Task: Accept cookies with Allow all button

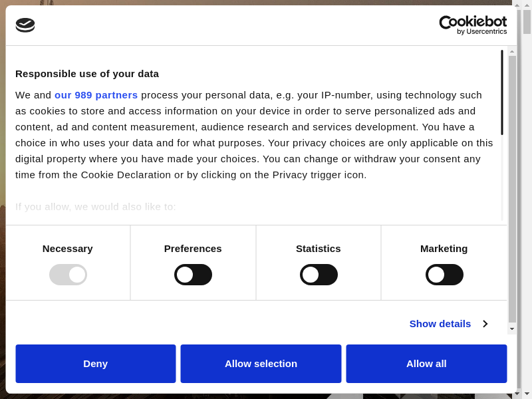Action: (x=426, y=364)
